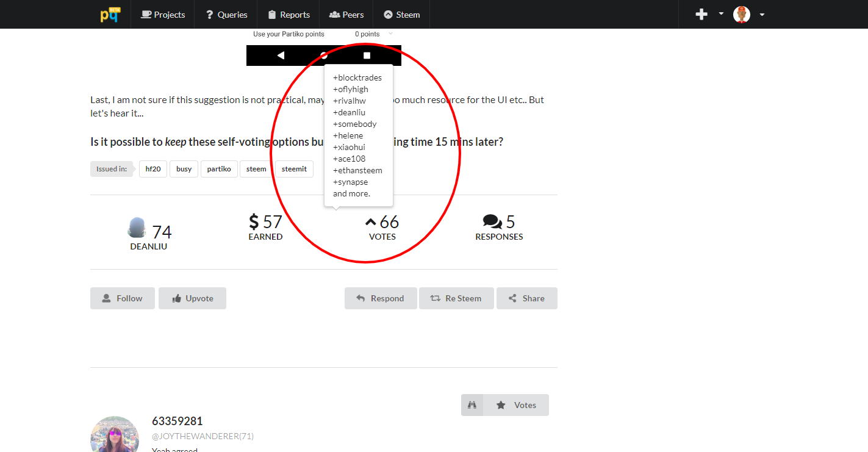The image size is (868, 452).
Task: Select the hf20 tag
Action: tap(153, 169)
